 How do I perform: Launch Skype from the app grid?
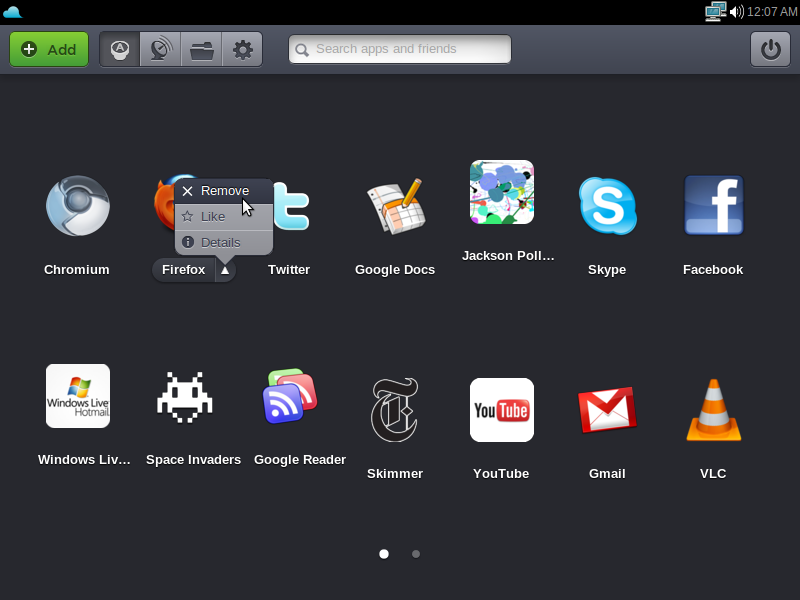(607, 206)
